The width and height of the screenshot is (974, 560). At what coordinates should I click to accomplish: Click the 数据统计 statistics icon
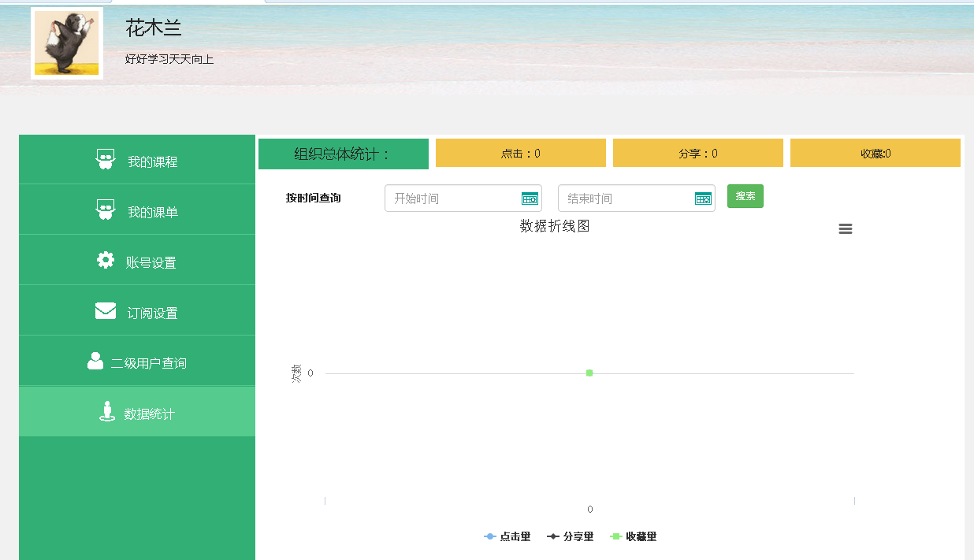106,410
